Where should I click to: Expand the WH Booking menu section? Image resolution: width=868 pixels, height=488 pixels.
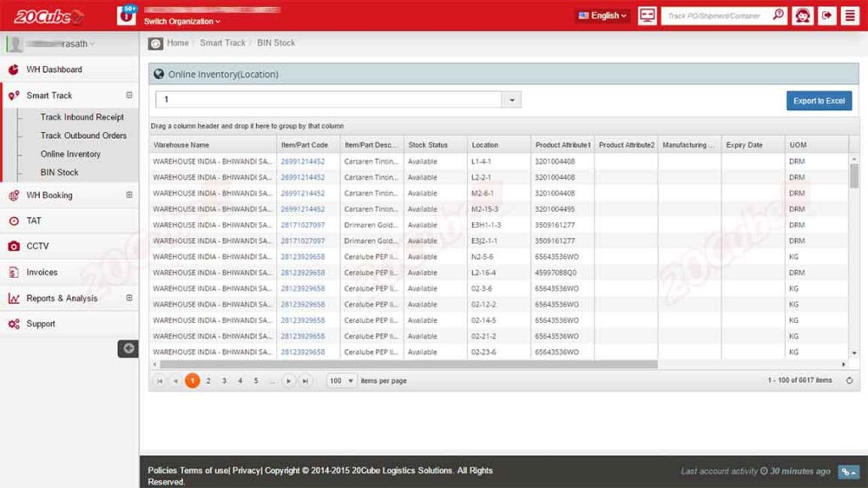tap(129, 195)
